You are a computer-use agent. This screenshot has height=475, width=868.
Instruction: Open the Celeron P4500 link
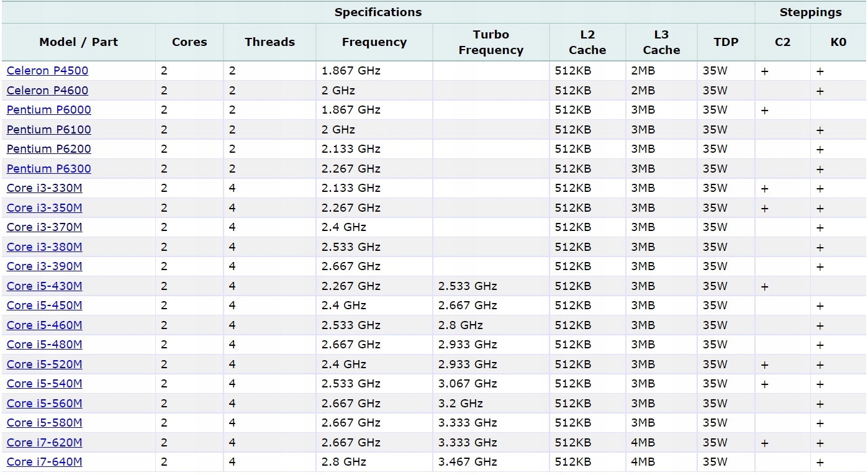(x=47, y=71)
